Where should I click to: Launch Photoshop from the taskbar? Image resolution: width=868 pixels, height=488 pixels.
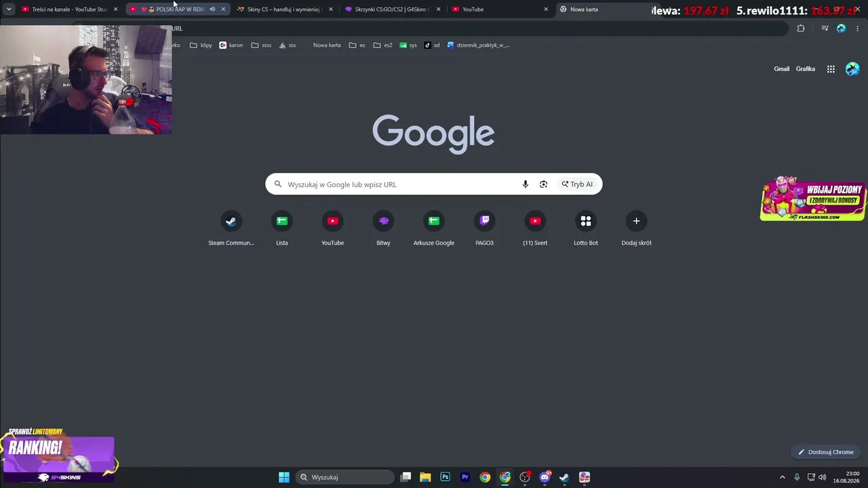445,477
